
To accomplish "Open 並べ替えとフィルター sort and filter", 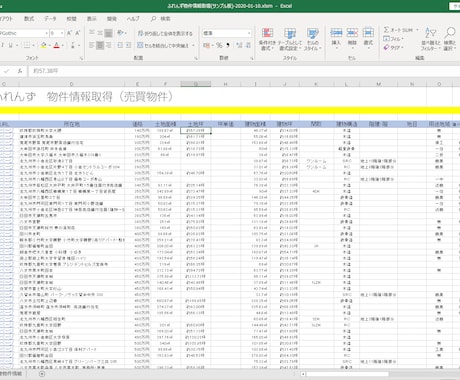I will click(x=431, y=39).
